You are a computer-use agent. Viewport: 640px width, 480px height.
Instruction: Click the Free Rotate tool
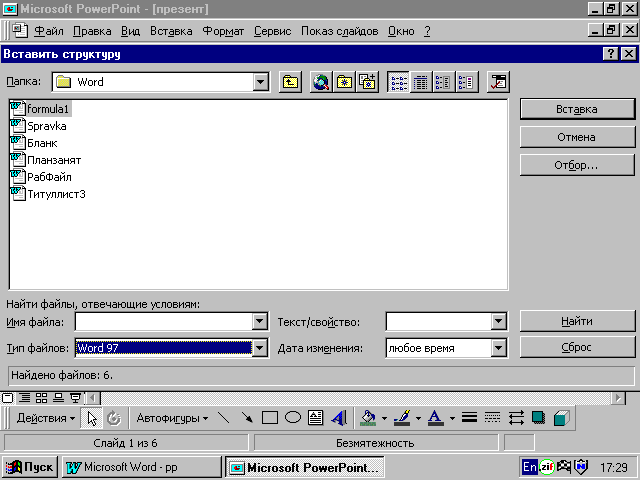pos(114,418)
